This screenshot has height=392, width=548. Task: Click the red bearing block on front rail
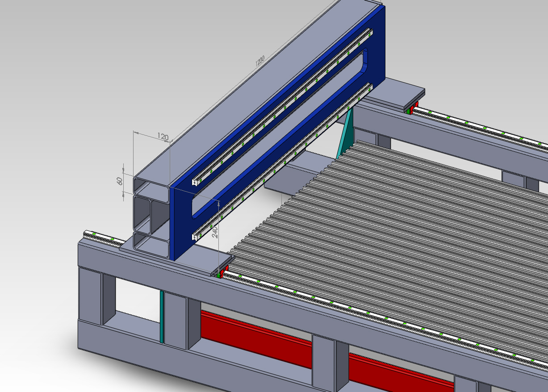tap(226, 269)
